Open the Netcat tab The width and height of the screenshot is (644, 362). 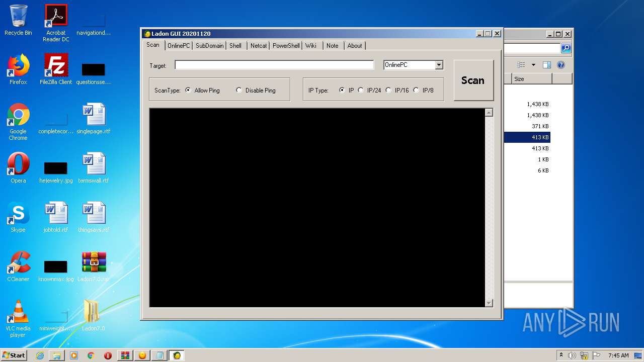pyautogui.click(x=259, y=45)
